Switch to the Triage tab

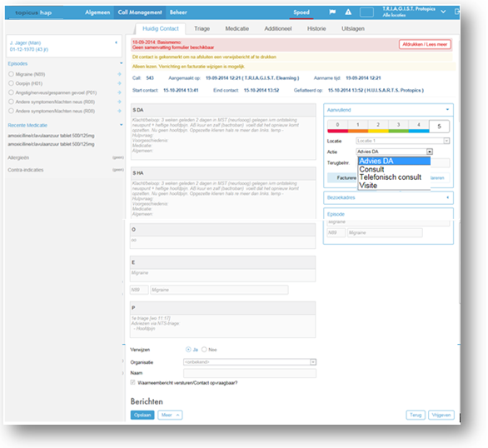202,28
